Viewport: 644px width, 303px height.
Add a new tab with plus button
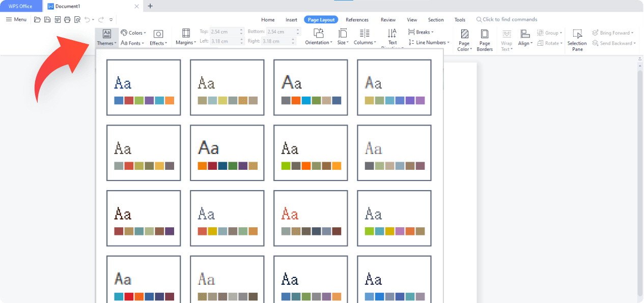tap(150, 6)
